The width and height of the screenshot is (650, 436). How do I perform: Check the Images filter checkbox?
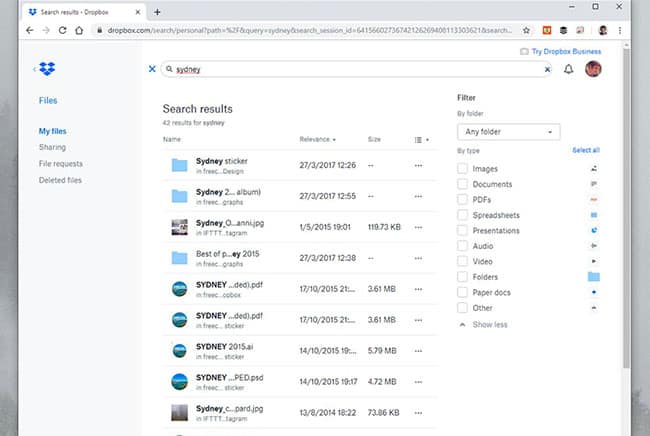[x=462, y=169]
